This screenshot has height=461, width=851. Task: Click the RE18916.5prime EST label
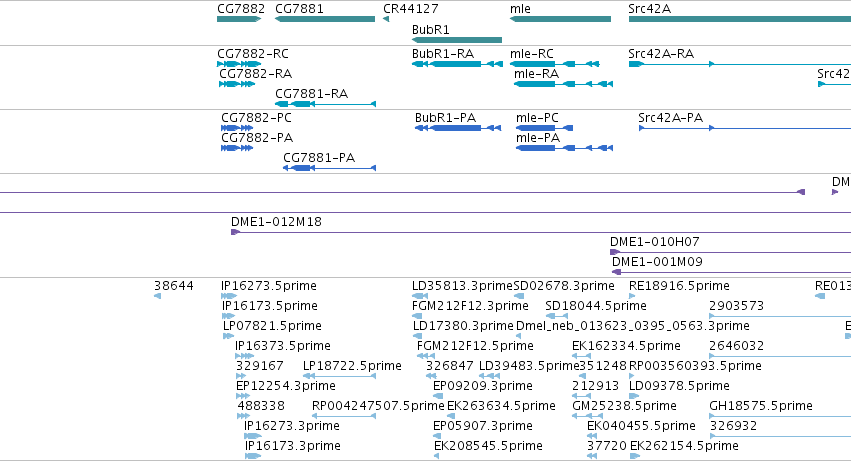pyautogui.click(x=679, y=286)
